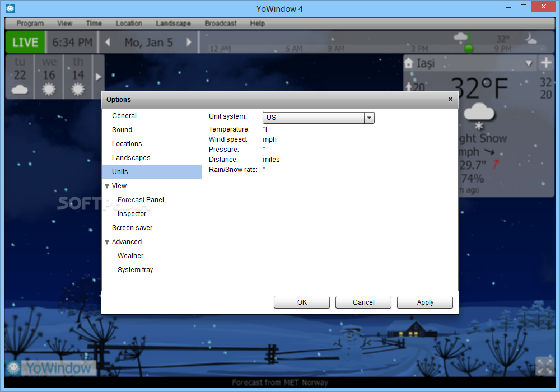Screen dimensions: 560x392
Task: Click the light snow cloud icon
Action: point(479,116)
